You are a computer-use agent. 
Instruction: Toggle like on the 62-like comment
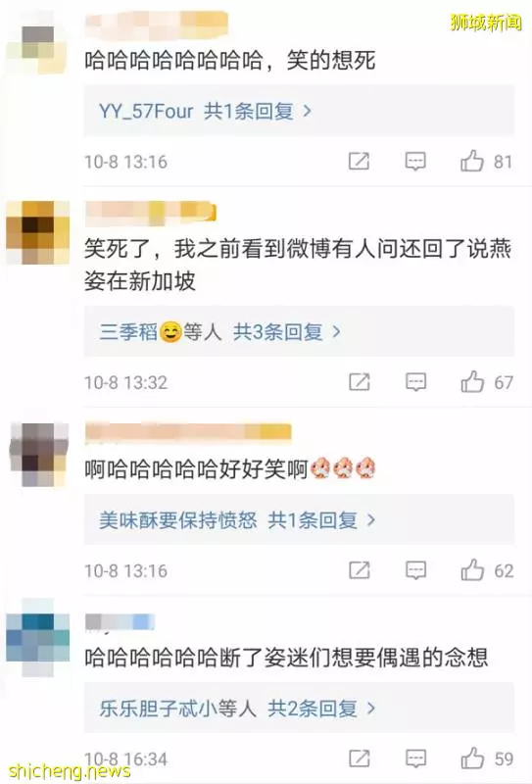coord(472,570)
